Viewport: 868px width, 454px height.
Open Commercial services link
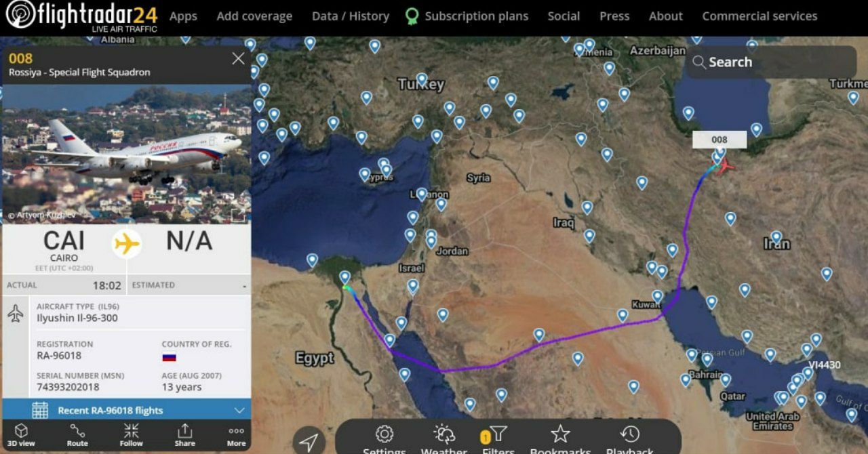click(759, 16)
